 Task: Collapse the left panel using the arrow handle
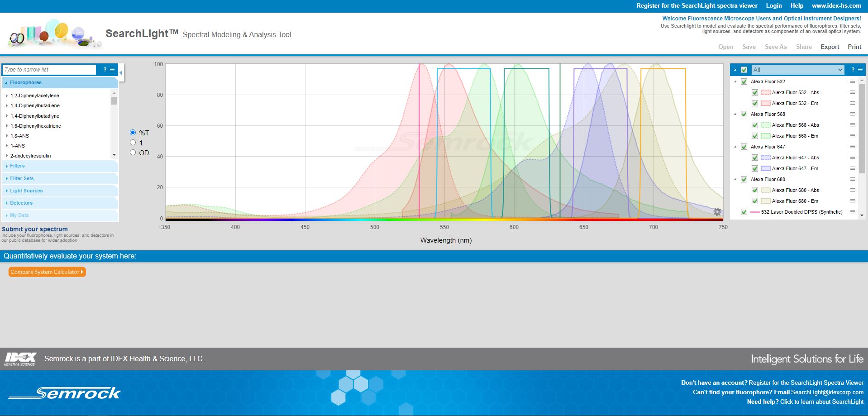coord(121,72)
